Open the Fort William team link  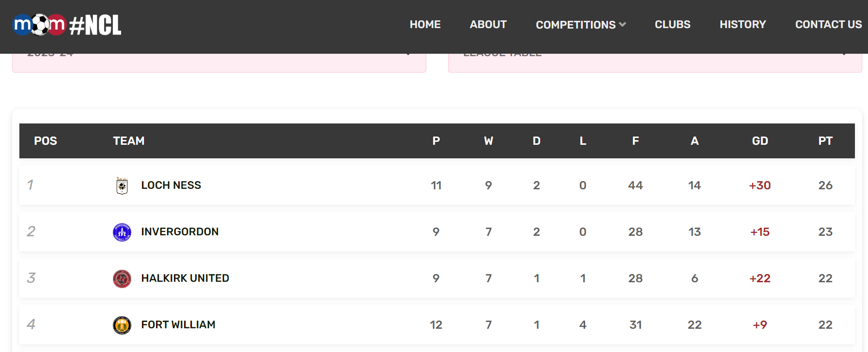178,325
